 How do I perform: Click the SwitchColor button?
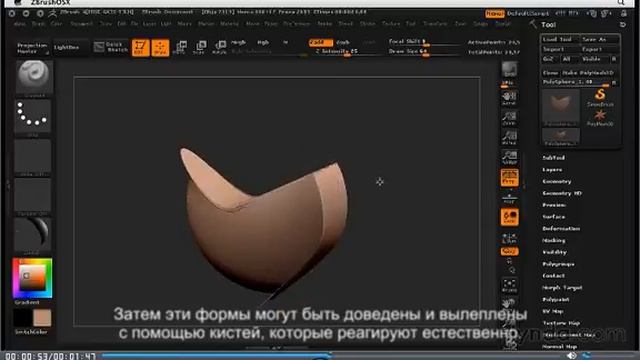coord(31,332)
